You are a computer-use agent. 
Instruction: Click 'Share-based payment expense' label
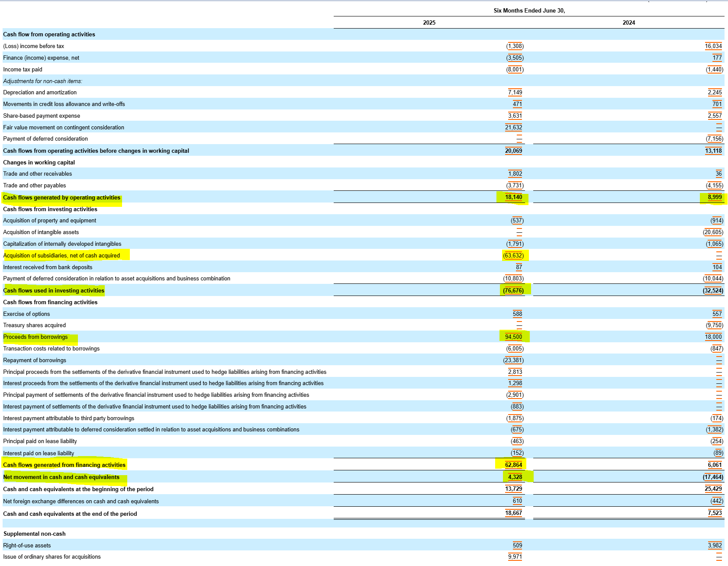[x=42, y=116]
